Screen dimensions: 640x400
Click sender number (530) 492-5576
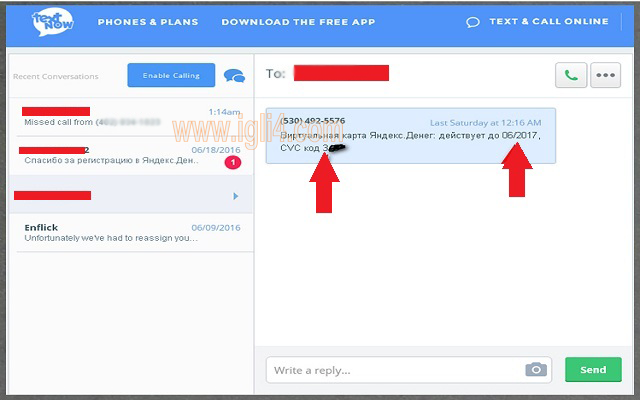[313, 121]
